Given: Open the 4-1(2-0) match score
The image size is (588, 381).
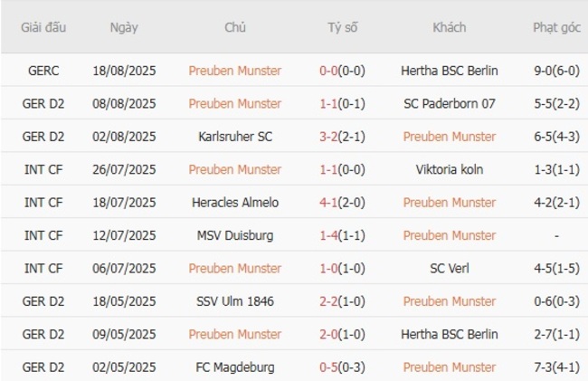Looking at the screenshot, I should [x=343, y=203].
